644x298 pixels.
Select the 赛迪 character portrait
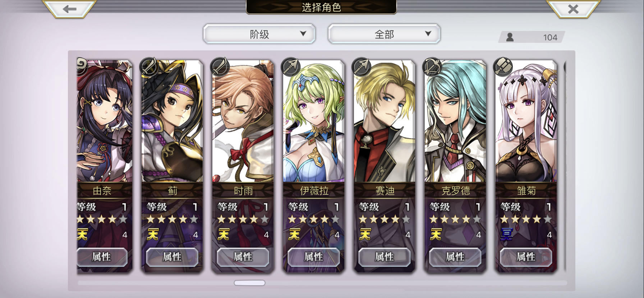coord(385,122)
